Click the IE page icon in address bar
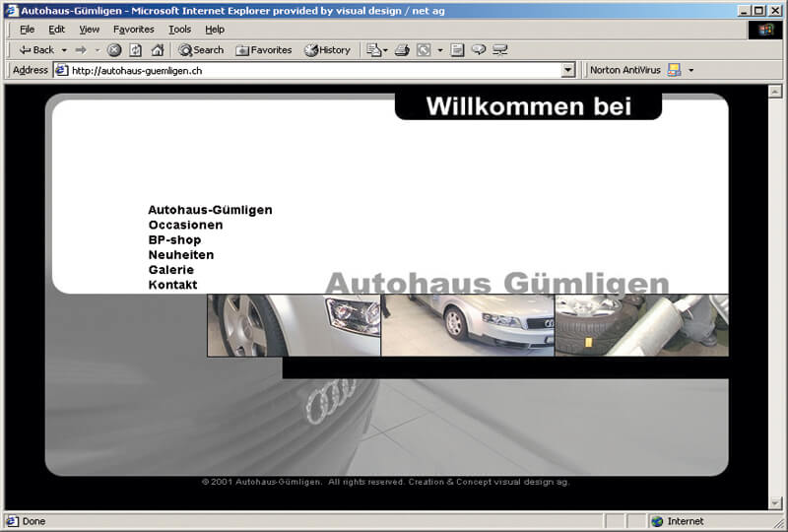The image size is (788, 532). 61,70
